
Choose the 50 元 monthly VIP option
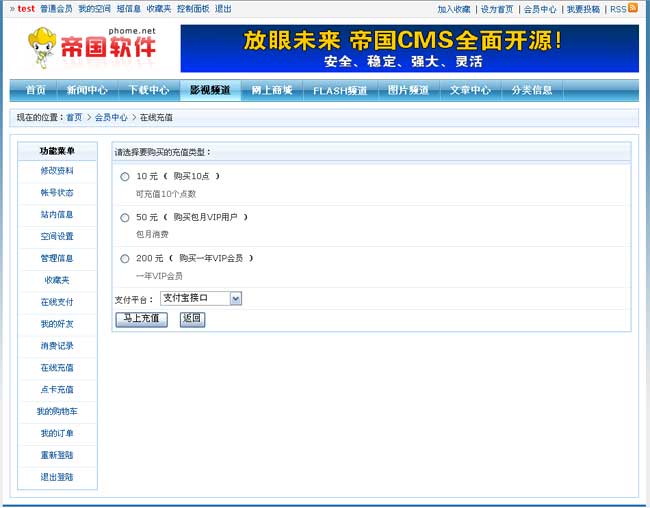coord(125,217)
